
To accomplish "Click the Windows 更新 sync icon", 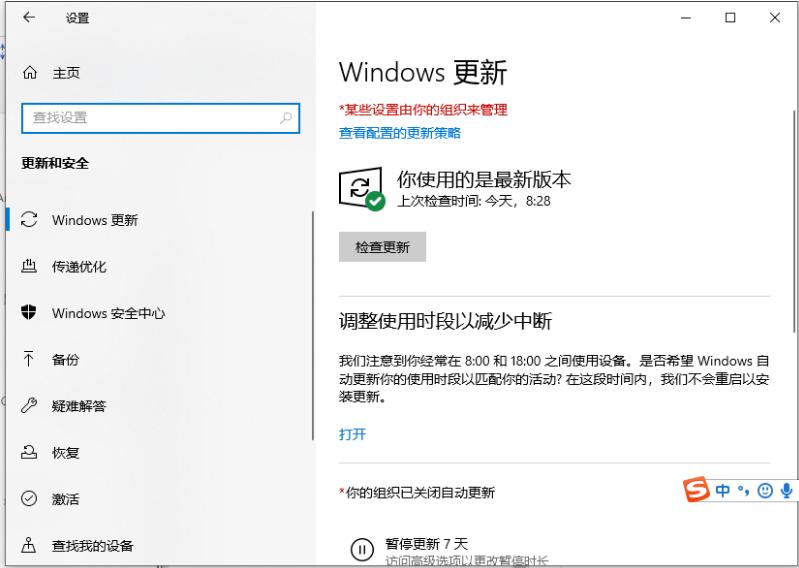I will click(29, 220).
